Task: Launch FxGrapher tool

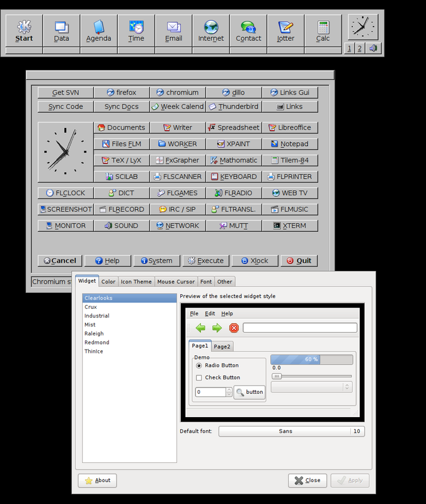Action: pos(178,161)
